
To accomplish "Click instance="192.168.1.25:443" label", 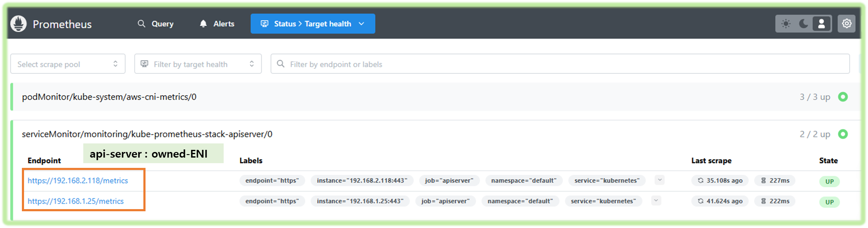I will [360, 201].
